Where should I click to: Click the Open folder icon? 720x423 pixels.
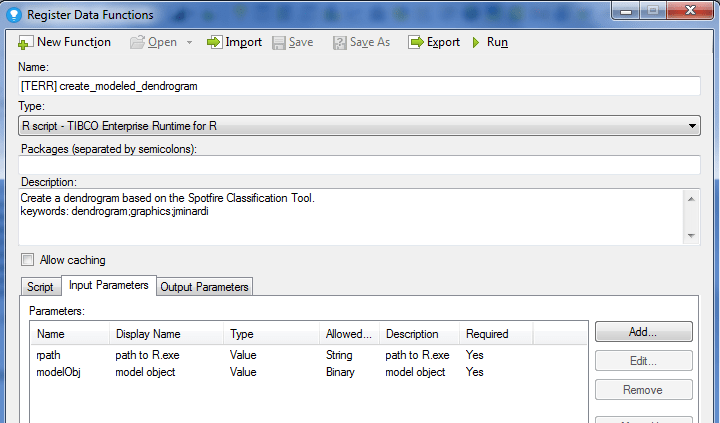click(137, 42)
